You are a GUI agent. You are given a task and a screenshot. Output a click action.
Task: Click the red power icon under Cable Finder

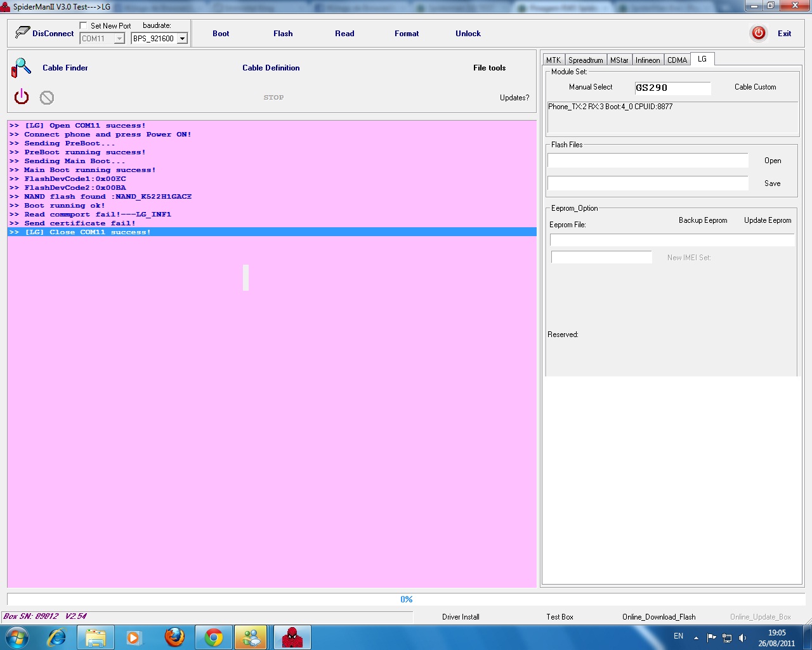click(x=22, y=96)
